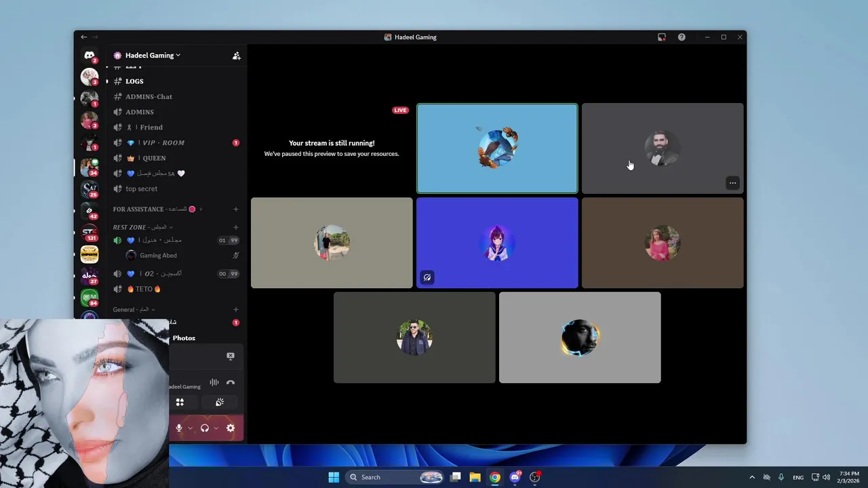The image size is (868, 488).
Task: Open the microphone input options chevron
Action: (190, 428)
